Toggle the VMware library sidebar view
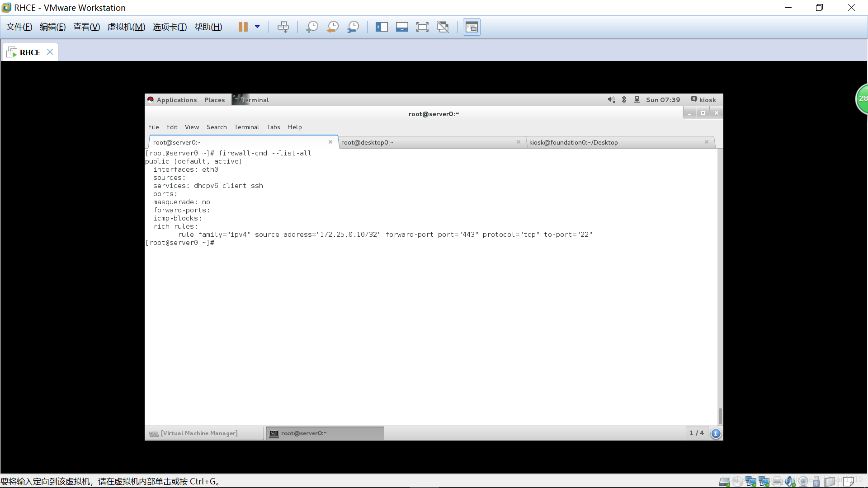 coord(382,27)
